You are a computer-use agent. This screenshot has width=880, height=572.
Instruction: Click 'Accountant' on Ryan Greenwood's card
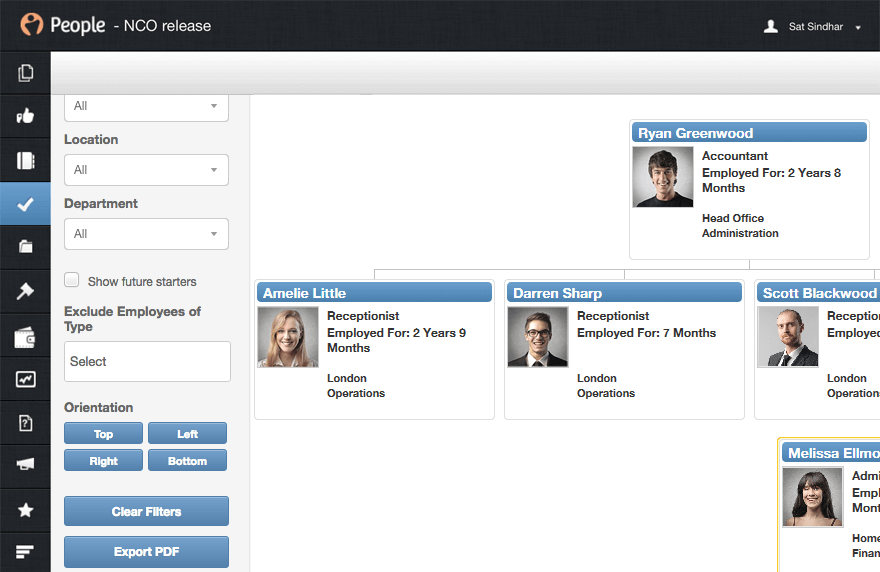click(x=735, y=155)
